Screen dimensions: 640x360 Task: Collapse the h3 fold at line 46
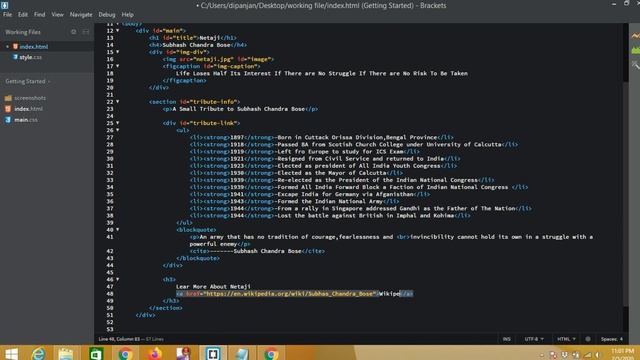point(118,280)
